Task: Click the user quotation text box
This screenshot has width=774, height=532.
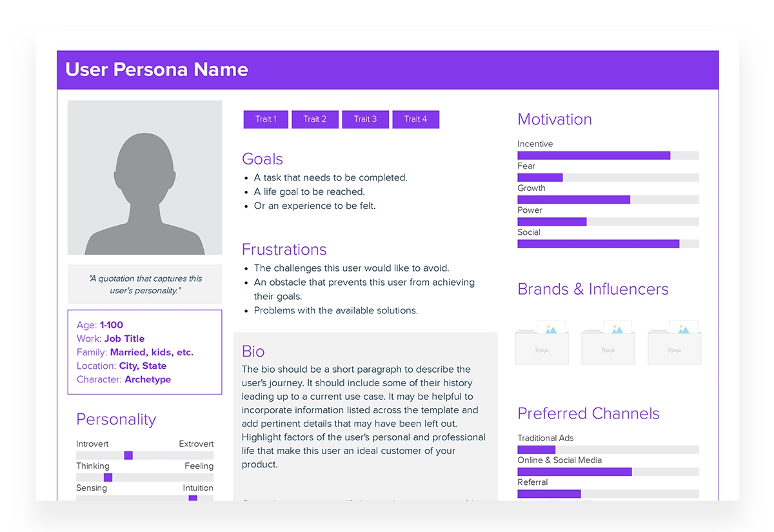Action: pos(144,284)
